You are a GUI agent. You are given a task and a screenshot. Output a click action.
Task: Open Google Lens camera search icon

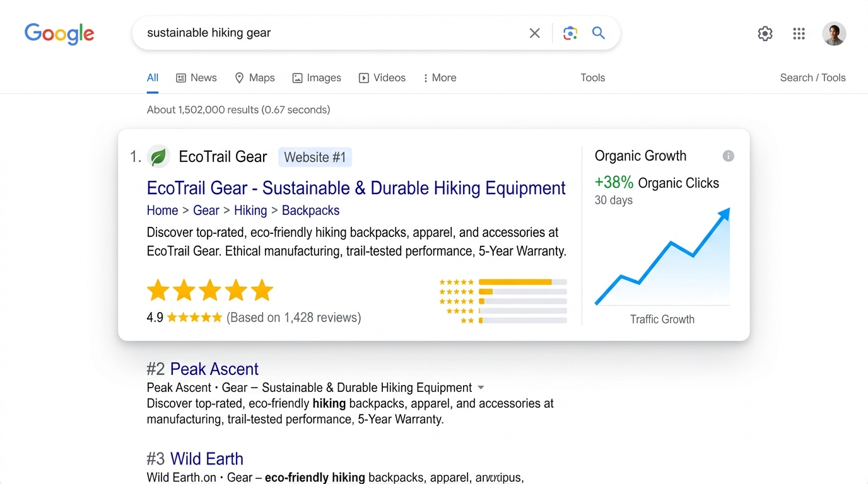pyautogui.click(x=570, y=33)
